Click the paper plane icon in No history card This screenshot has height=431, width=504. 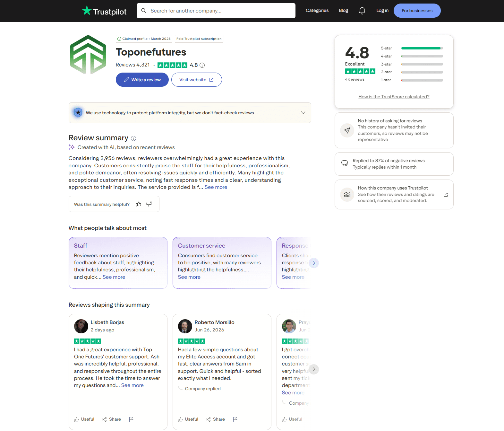(x=347, y=130)
